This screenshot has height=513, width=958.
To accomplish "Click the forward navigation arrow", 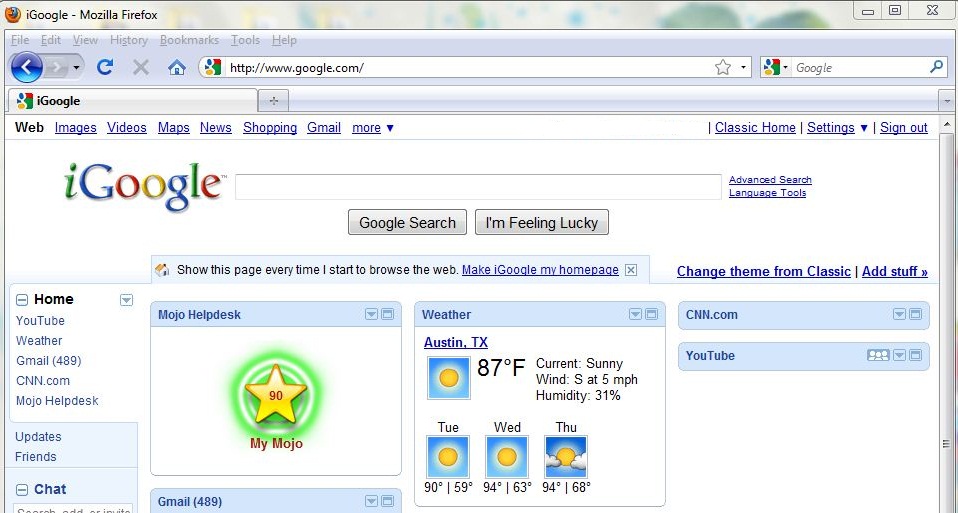I will [56, 67].
